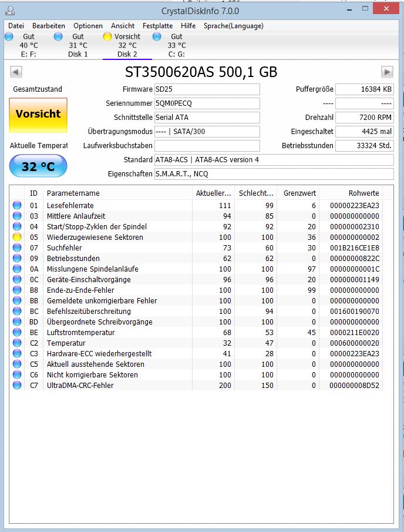Viewport: 404px width, 532px height.
Task: Open the Bearbeiten menu
Action: pos(49,26)
